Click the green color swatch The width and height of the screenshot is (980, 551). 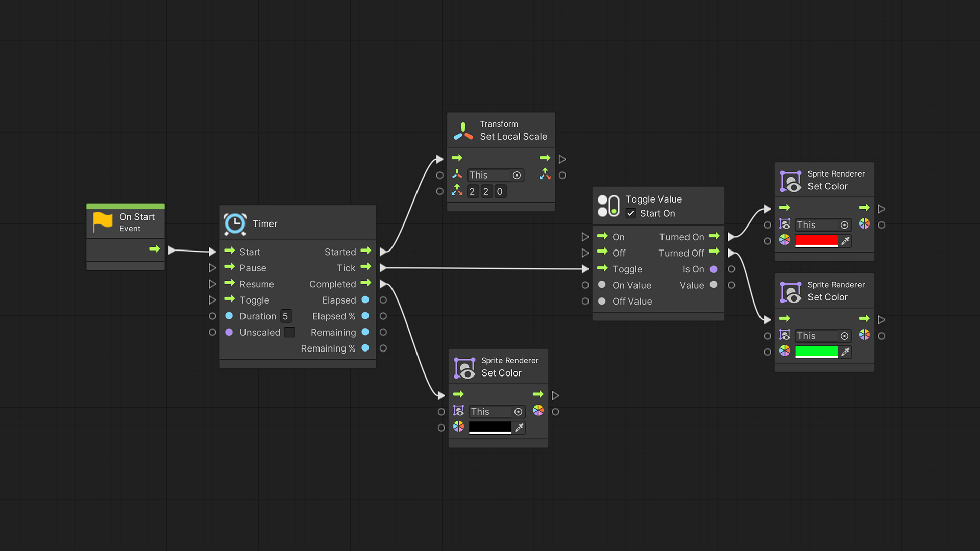pos(817,352)
